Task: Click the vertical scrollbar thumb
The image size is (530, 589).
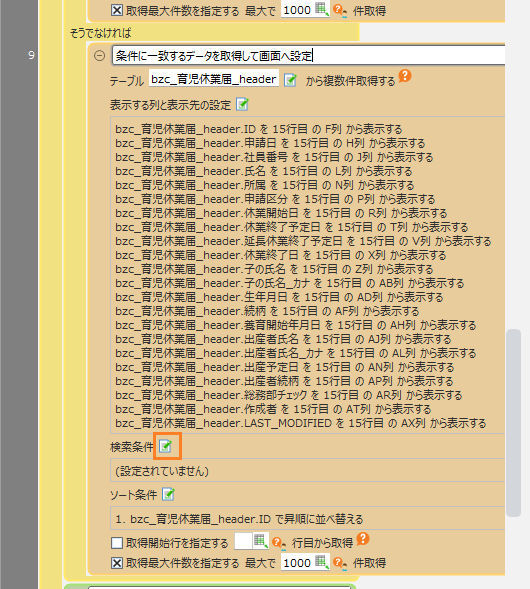Action: pos(513,423)
